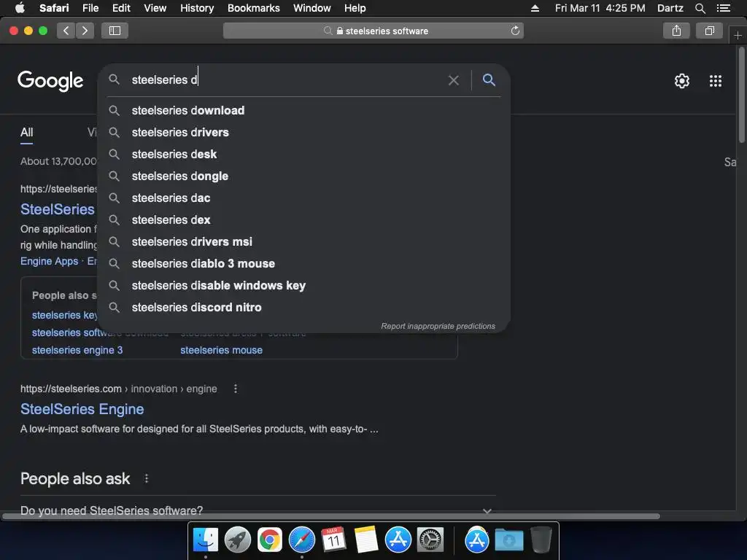Viewport: 747px width, 560px height.
Task: Open the SteelSeries Engine result link
Action: [x=82, y=409]
